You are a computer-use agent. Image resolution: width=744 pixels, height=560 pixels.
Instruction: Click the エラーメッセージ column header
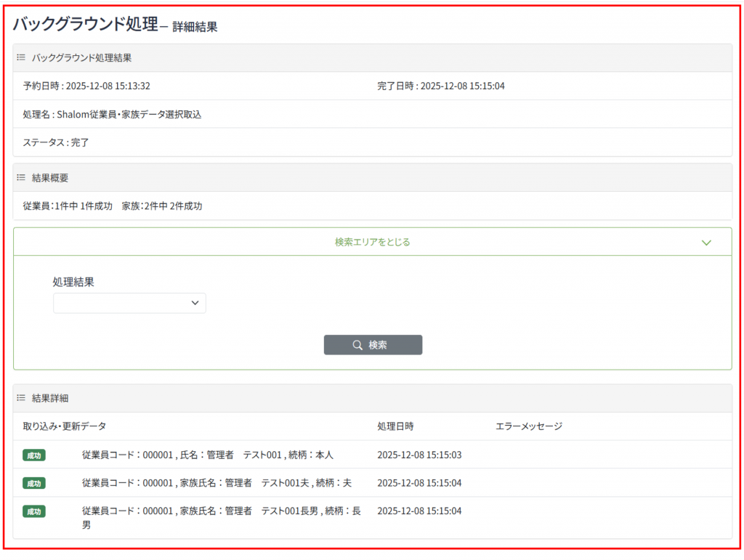click(529, 426)
